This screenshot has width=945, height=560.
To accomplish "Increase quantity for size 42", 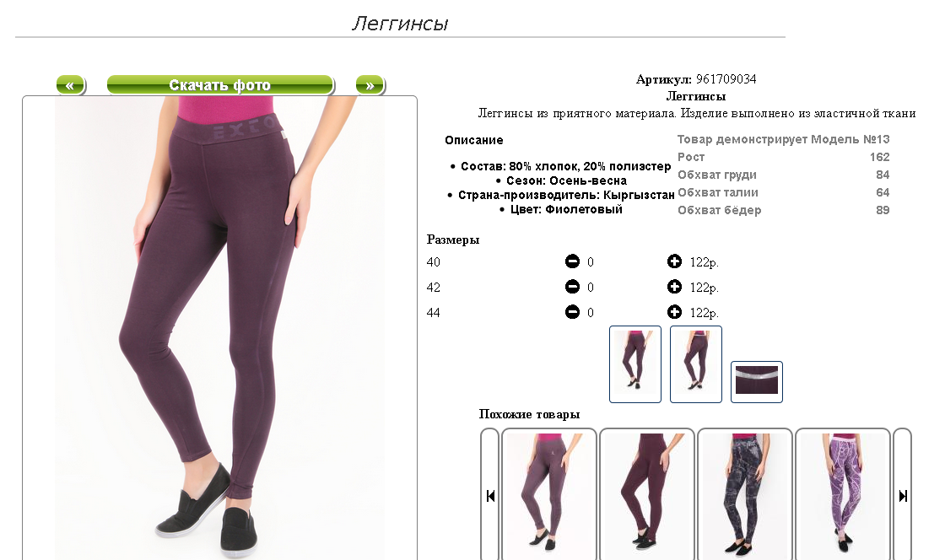I will 674,286.
